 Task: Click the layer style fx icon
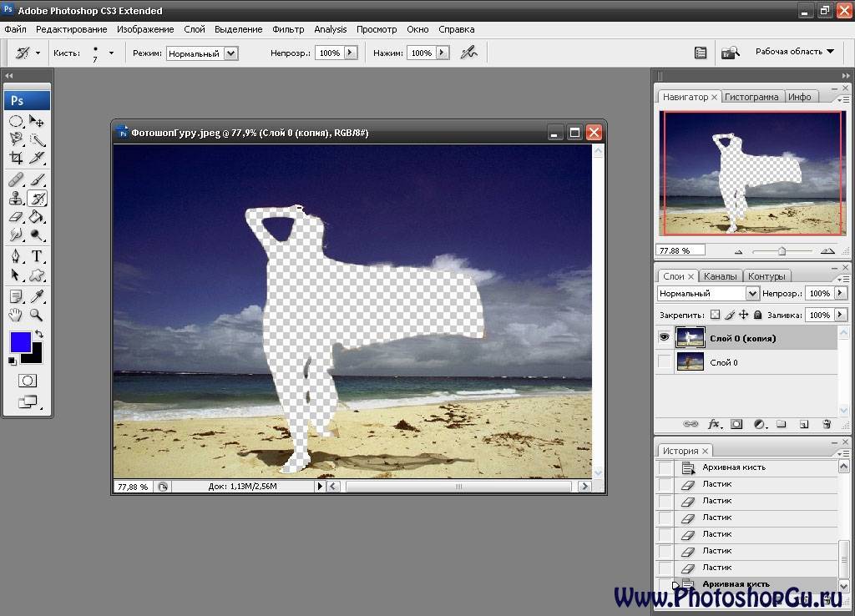(x=714, y=424)
